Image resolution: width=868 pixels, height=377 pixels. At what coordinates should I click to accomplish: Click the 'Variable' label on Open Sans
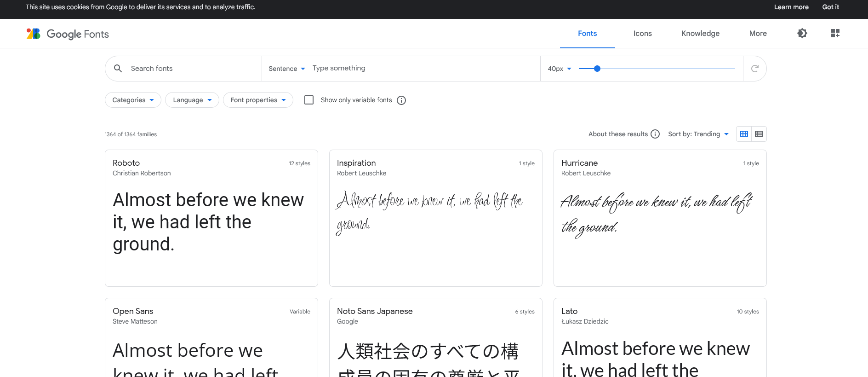(x=300, y=312)
